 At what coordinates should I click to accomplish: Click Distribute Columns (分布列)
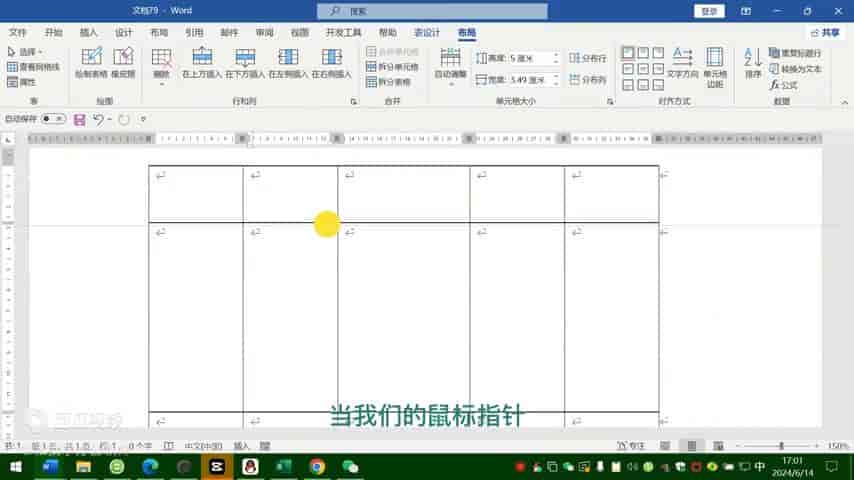point(588,80)
